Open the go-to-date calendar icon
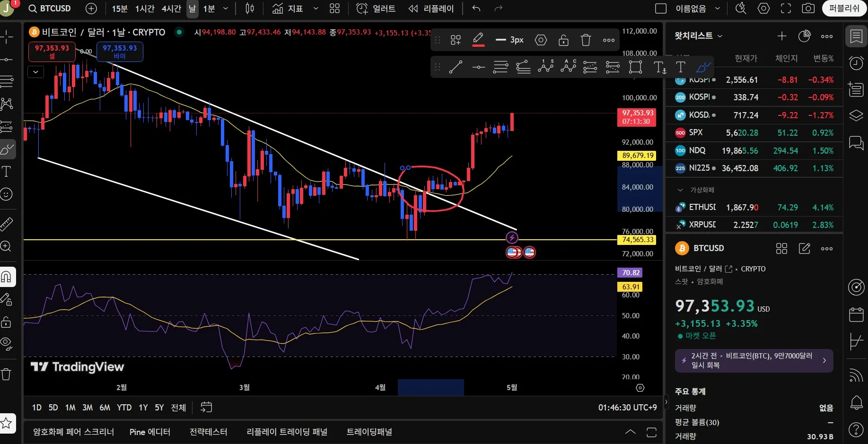Image resolution: width=868 pixels, height=444 pixels. click(x=206, y=407)
